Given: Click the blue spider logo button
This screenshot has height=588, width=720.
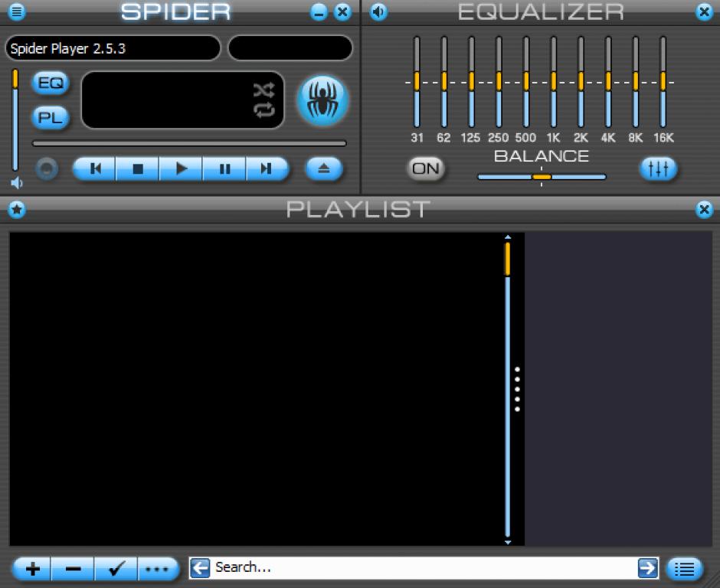Looking at the screenshot, I should tap(323, 101).
